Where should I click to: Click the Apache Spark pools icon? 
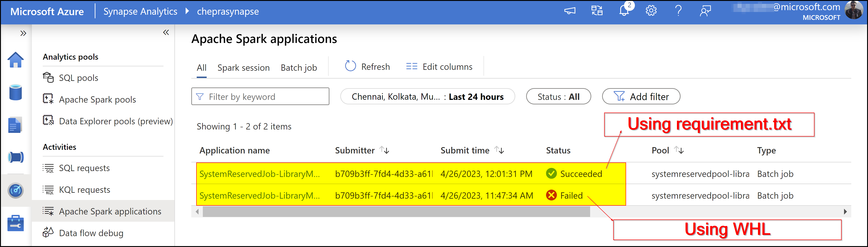[48, 99]
